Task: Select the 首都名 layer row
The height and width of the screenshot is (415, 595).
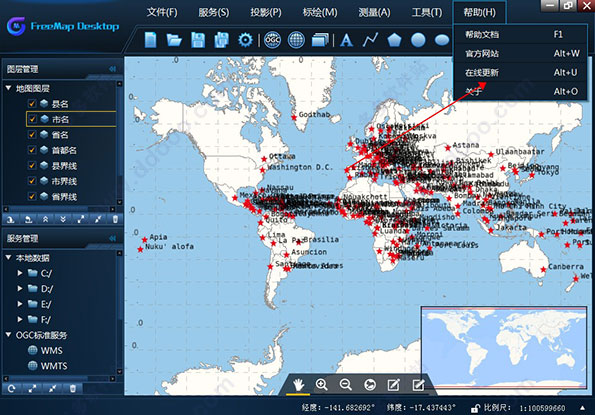Action: (71, 150)
